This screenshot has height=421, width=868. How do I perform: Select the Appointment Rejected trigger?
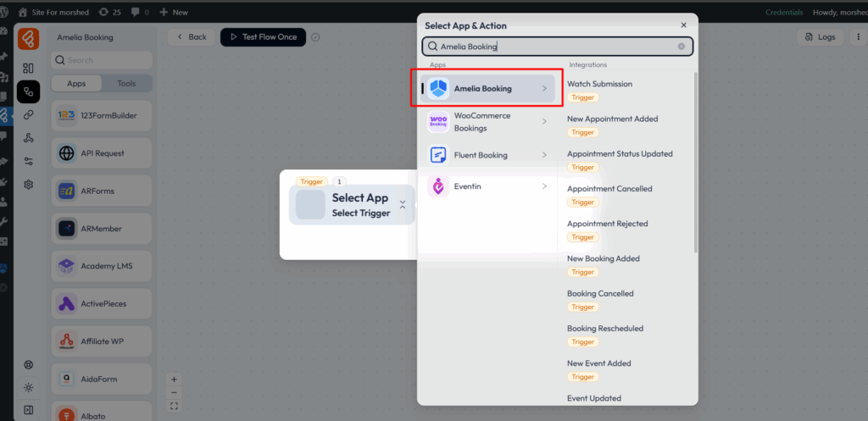(x=607, y=224)
